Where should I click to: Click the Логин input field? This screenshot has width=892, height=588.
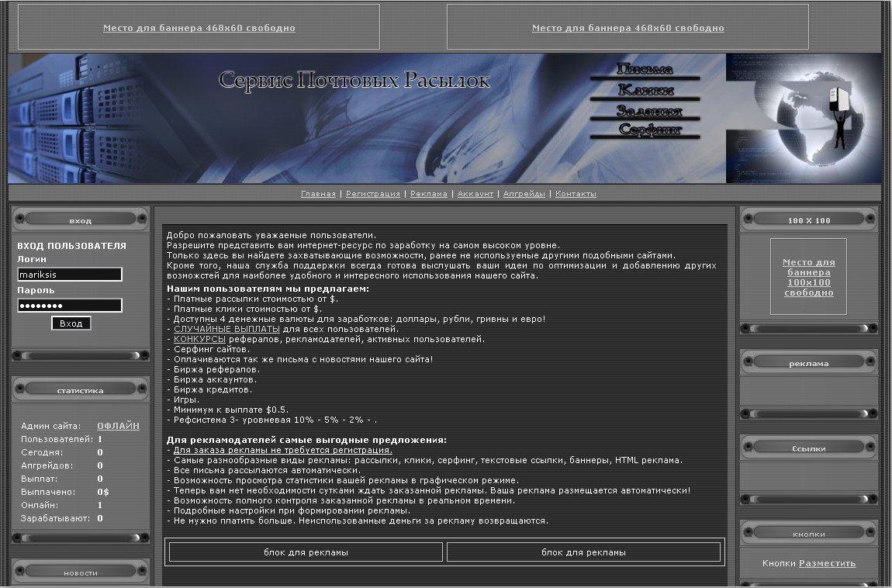pyautogui.click(x=70, y=275)
